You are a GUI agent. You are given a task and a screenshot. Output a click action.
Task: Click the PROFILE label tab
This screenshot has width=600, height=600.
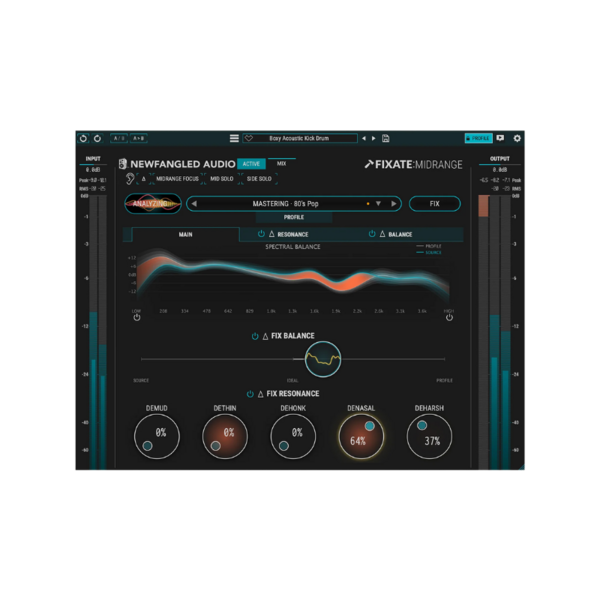pos(294,217)
